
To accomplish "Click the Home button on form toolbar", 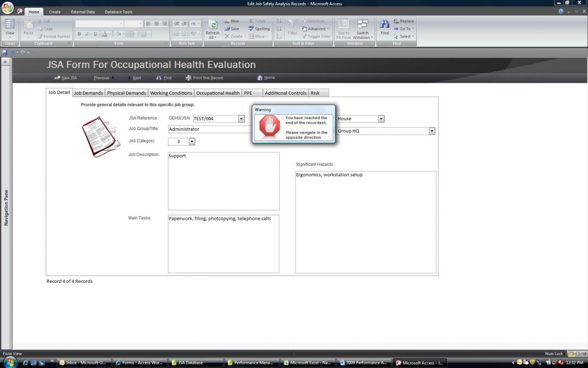I will tap(266, 78).
